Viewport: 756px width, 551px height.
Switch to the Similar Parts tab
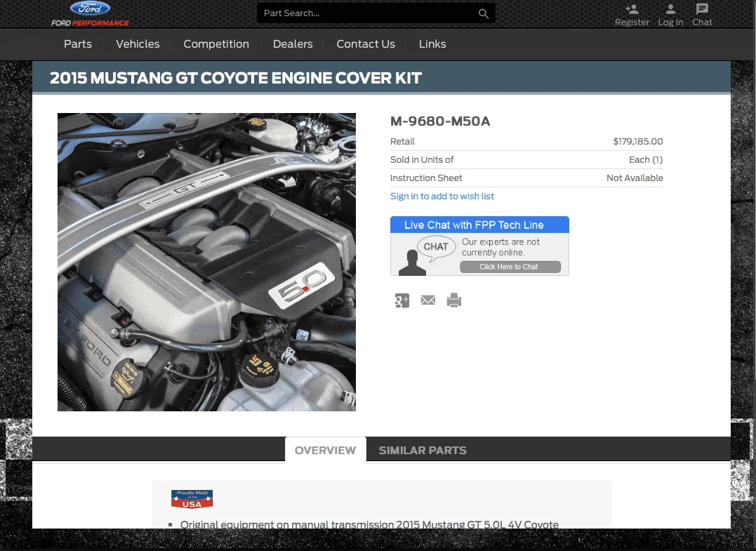click(423, 450)
